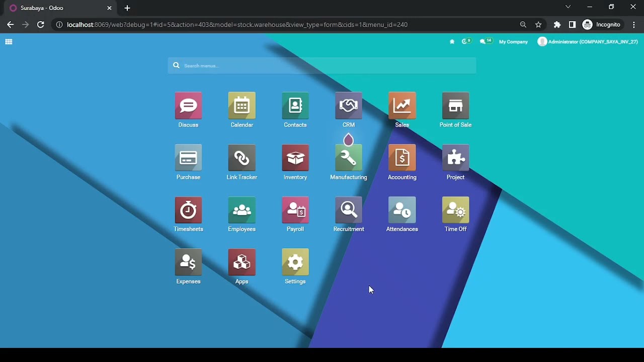Close the Surabaya - Odoo tab
The height and width of the screenshot is (362, 644).
[x=109, y=8]
